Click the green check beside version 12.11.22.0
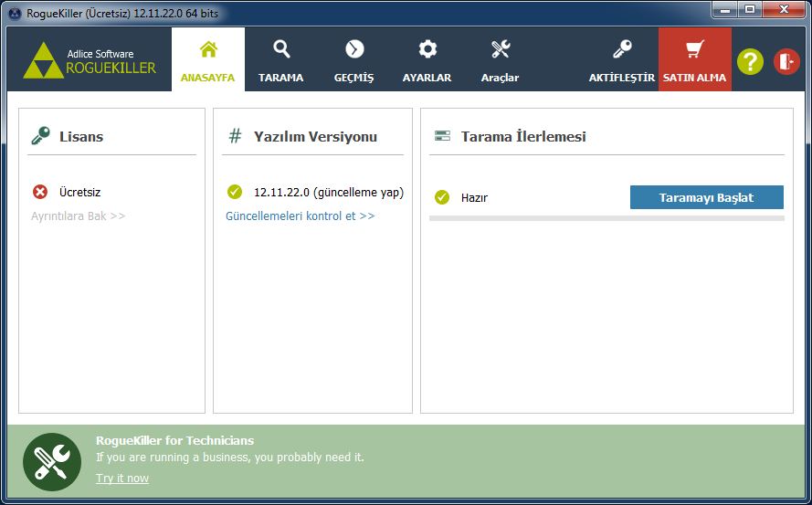This screenshot has width=812, height=505. [235, 192]
